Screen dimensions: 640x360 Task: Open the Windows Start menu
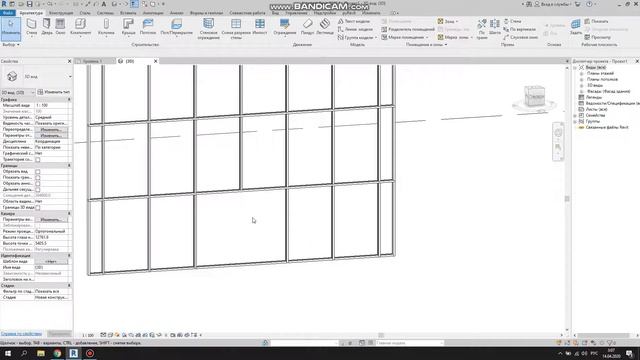(x=8, y=353)
